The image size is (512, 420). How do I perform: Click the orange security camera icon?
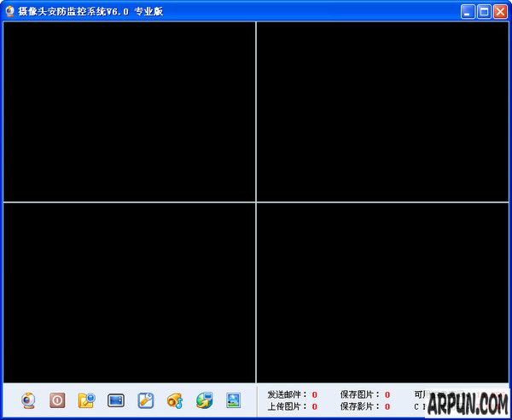click(x=175, y=400)
